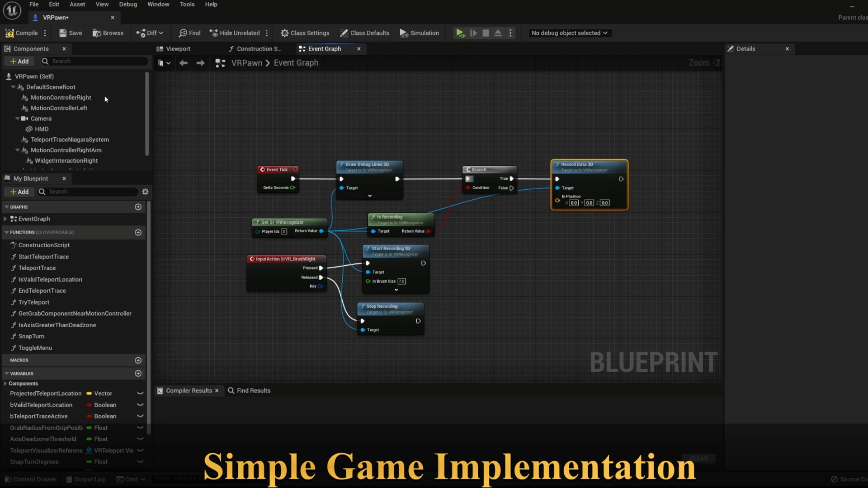Collapse the Camera component node
The height and width of the screenshot is (488, 868).
[18, 119]
